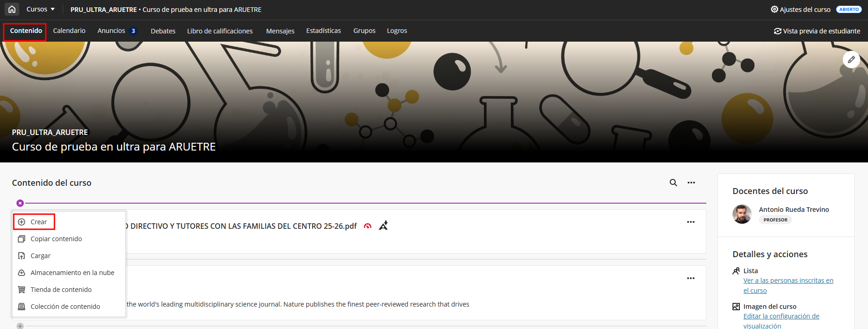Screen dimensions: 868x329
Task: Open three-dot menu for the Nature item
Action: 690,278
